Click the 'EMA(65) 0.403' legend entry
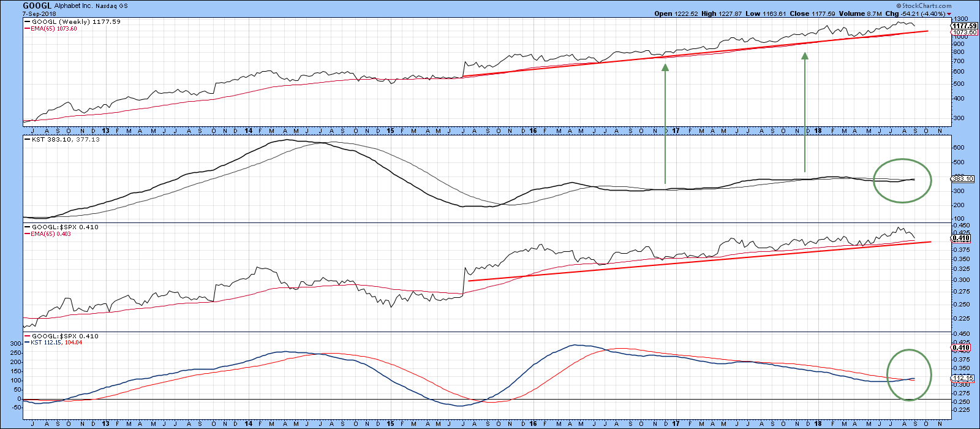 click(47, 233)
